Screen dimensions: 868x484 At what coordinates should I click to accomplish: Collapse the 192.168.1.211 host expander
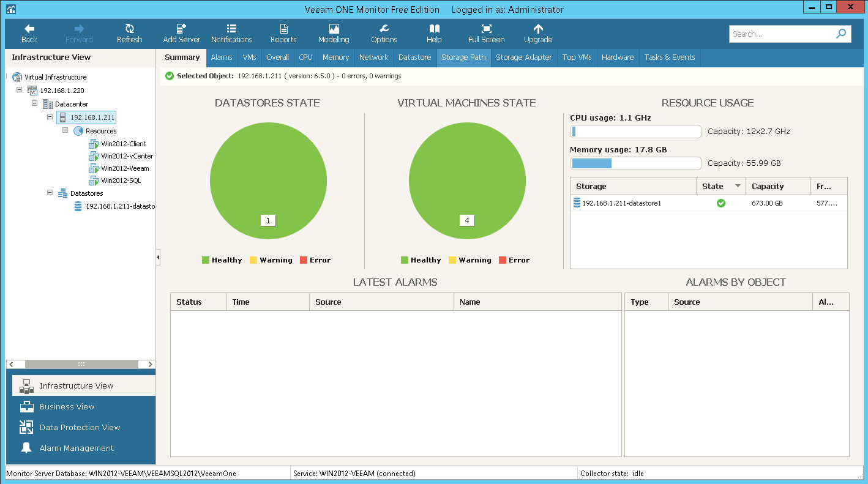pos(50,117)
